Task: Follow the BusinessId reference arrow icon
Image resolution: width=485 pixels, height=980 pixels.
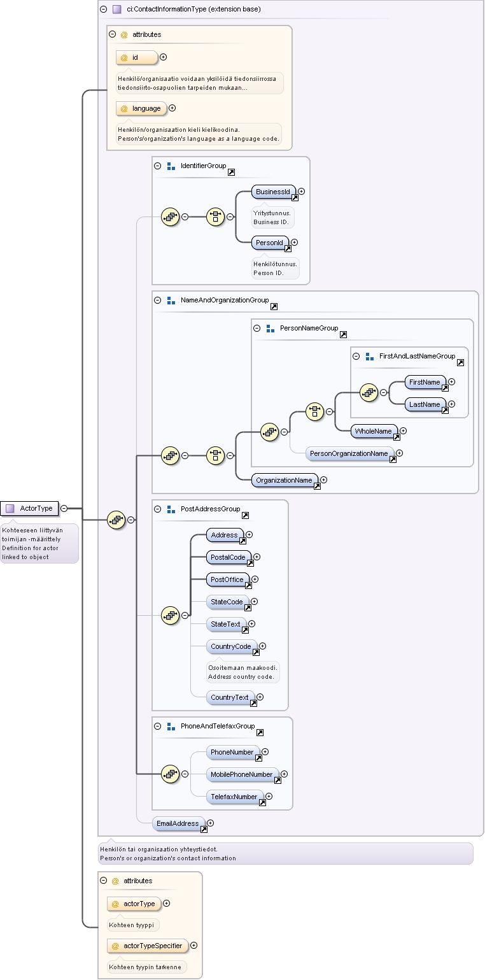Action: pyautogui.click(x=295, y=197)
